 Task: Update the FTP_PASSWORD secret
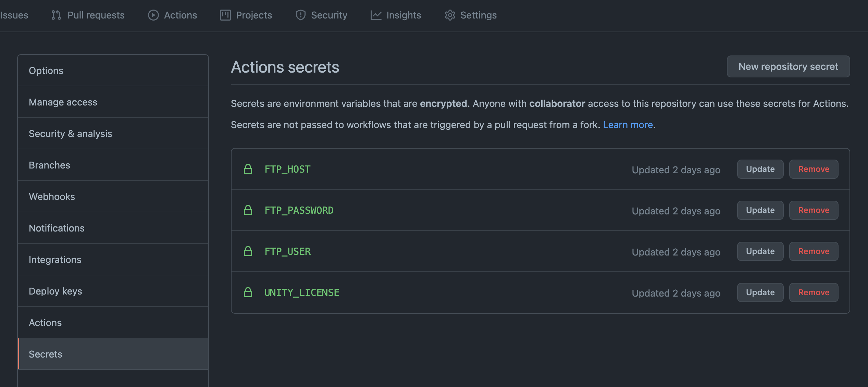760,210
